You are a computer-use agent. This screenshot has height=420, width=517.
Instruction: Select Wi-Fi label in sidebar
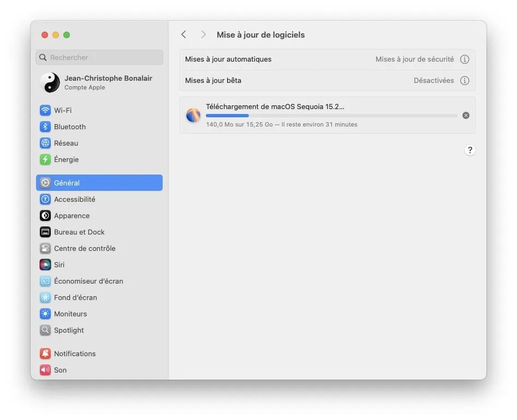[63, 110]
